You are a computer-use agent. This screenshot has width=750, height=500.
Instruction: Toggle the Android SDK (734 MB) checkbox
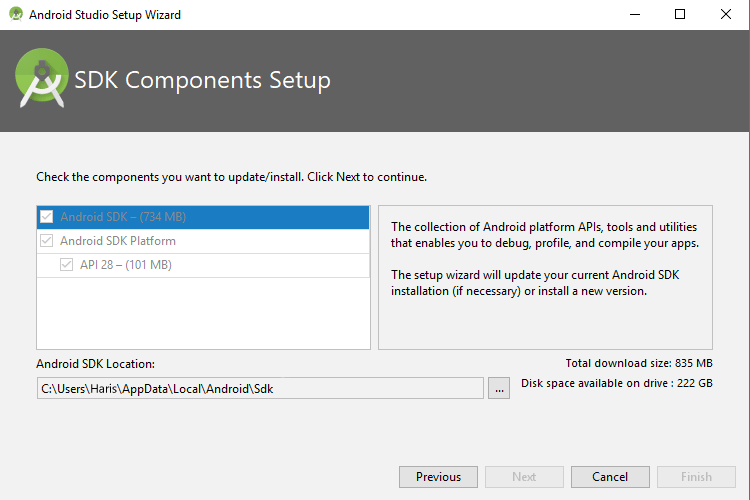46,217
